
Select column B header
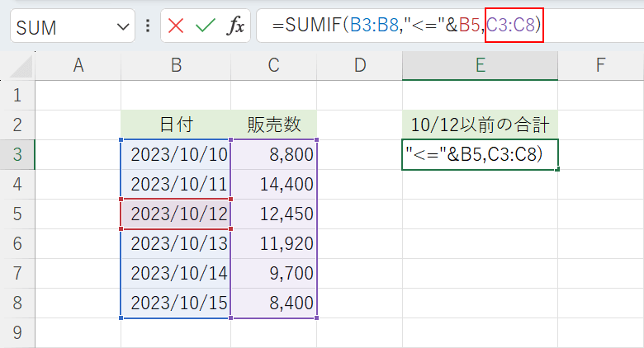coord(176,66)
